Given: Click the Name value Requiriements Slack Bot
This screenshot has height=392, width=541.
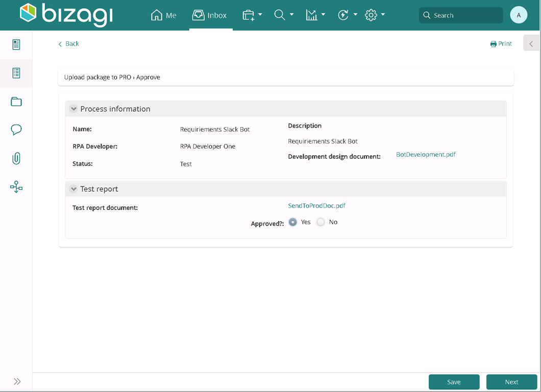Looking at the screenshot, I should tap(214, 130).
